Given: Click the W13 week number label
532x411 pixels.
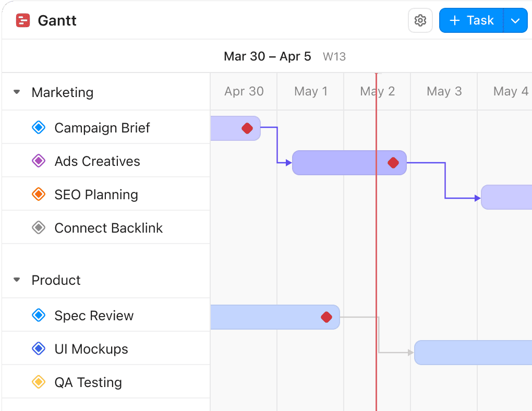Looking at the screenshot, I should 334,57.
